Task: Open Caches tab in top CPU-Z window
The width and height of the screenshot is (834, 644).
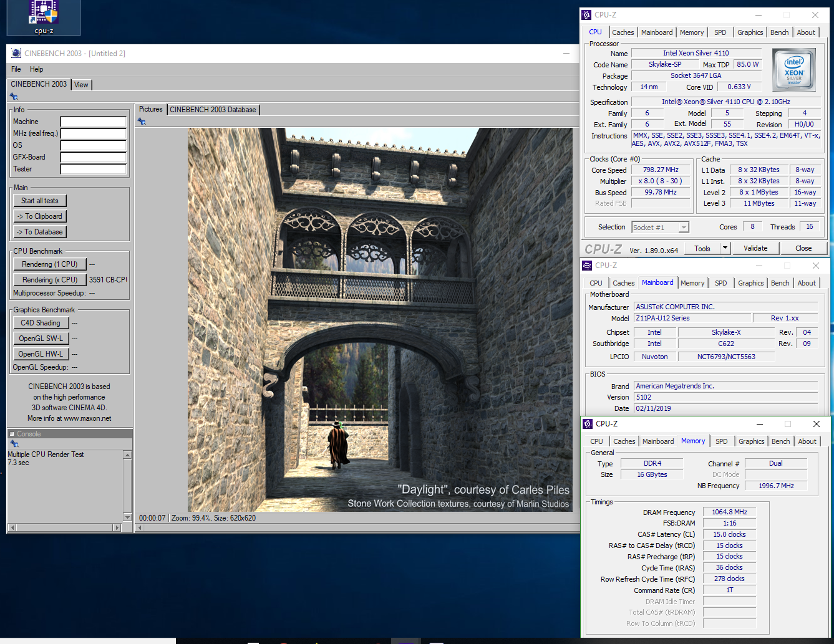Action: point(623,32)
